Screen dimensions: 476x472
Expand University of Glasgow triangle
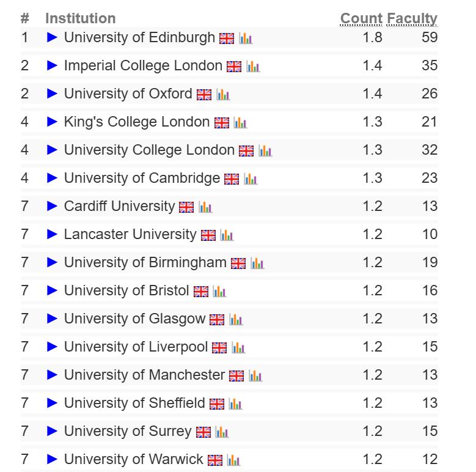click(52, 319)
